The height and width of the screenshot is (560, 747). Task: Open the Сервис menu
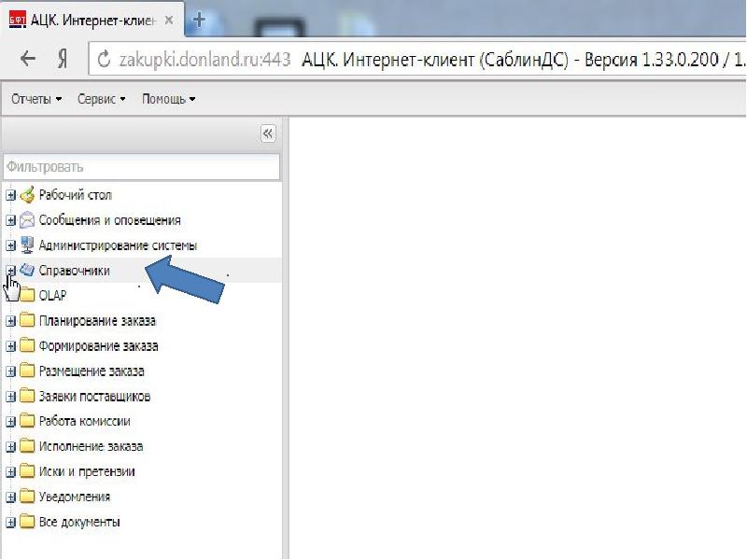[x=102, y=99]
